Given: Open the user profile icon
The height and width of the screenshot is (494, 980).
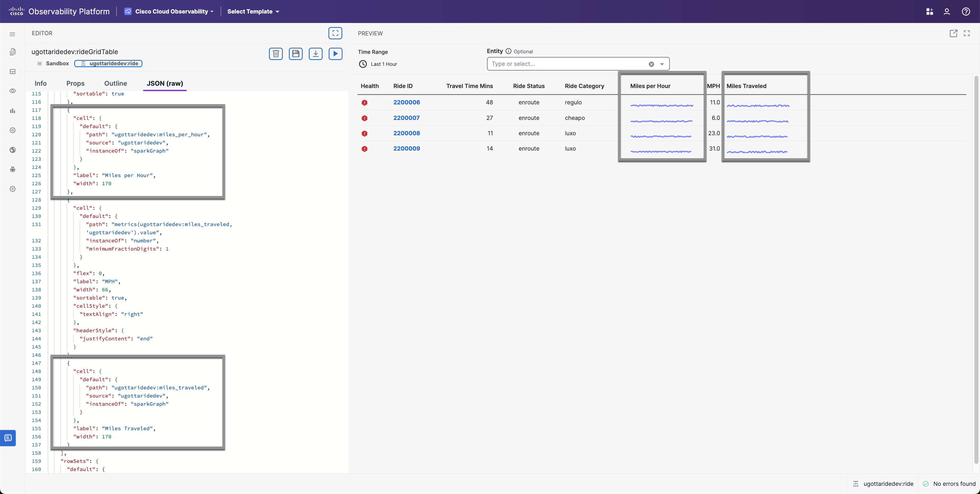Looking at the screenshot, I should [947, 11].
